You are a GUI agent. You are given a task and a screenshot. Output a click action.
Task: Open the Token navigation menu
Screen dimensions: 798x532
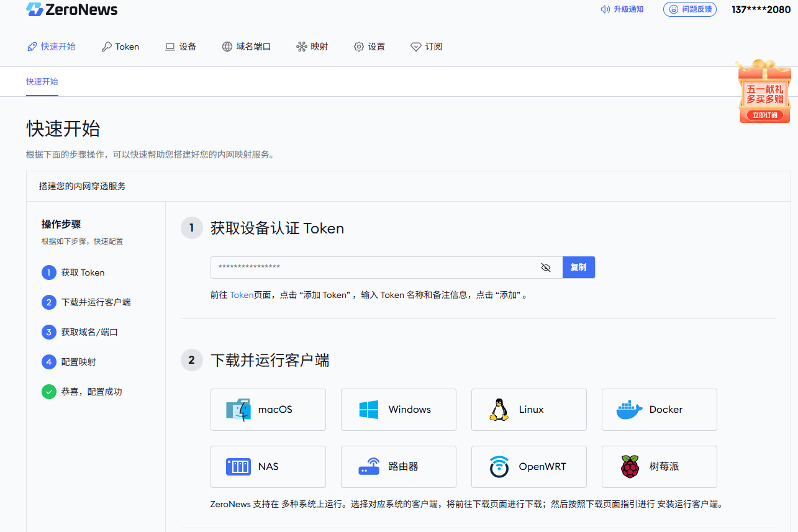click(120, 47)
